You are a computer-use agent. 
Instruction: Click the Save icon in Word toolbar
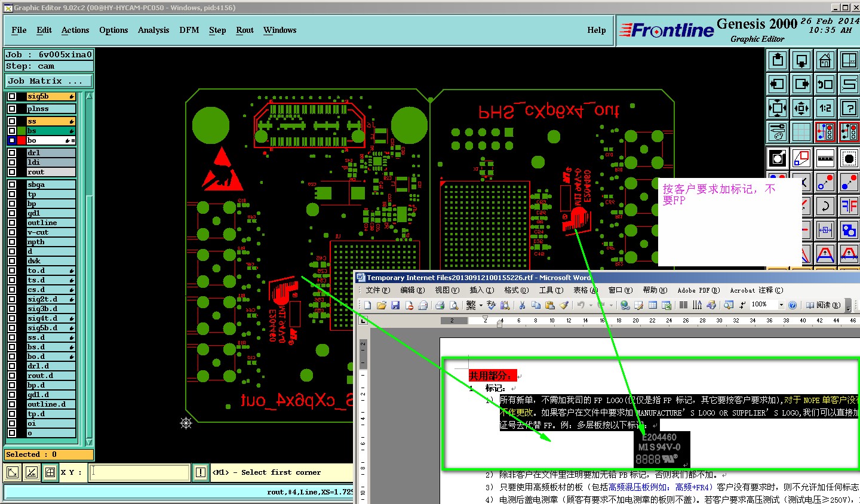pos(395,305)
